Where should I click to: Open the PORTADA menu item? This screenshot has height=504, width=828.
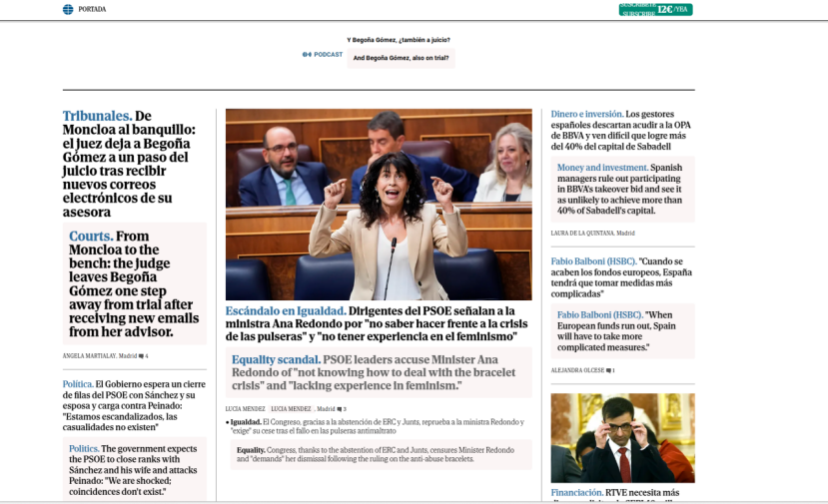coord(92,9)
